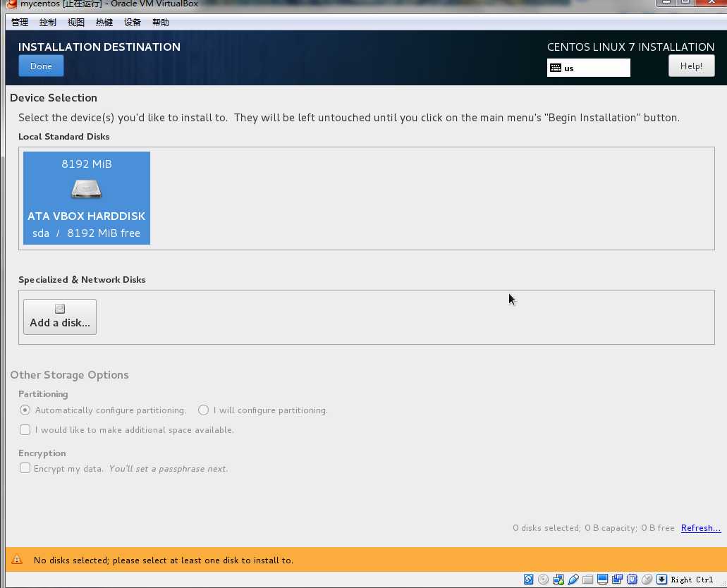This screenshot has width=727, height=588.
Task: Click the us keyboard layout field
Action: point(589,68)
